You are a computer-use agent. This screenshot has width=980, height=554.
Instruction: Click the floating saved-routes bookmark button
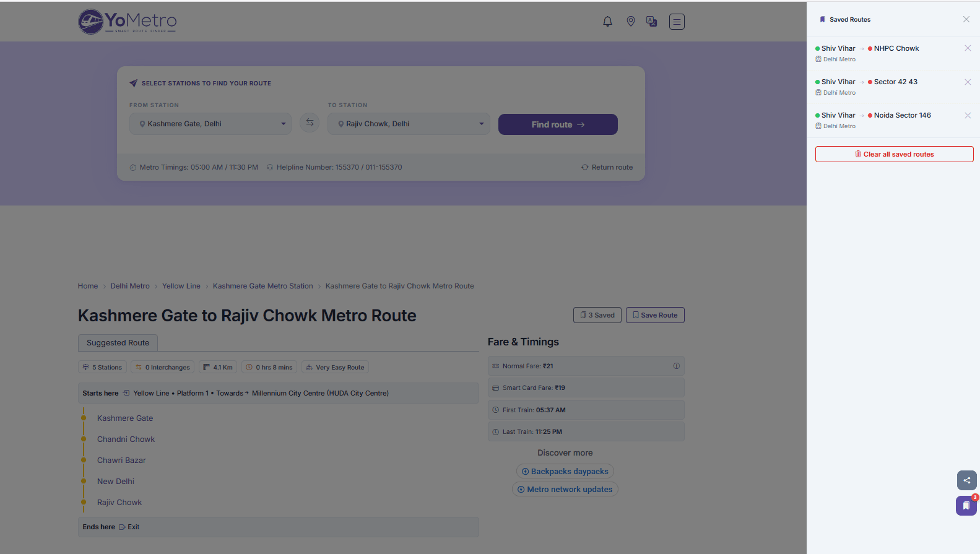click(966, 505)
